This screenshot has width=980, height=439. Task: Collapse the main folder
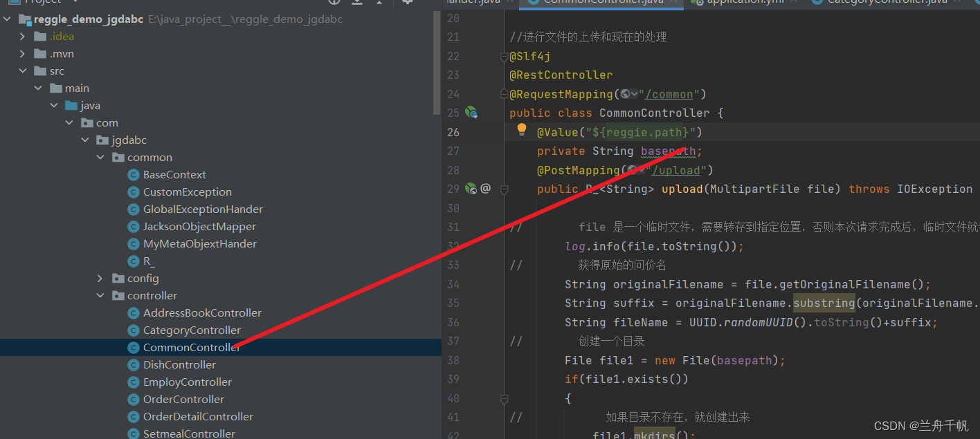pos(38,88)
